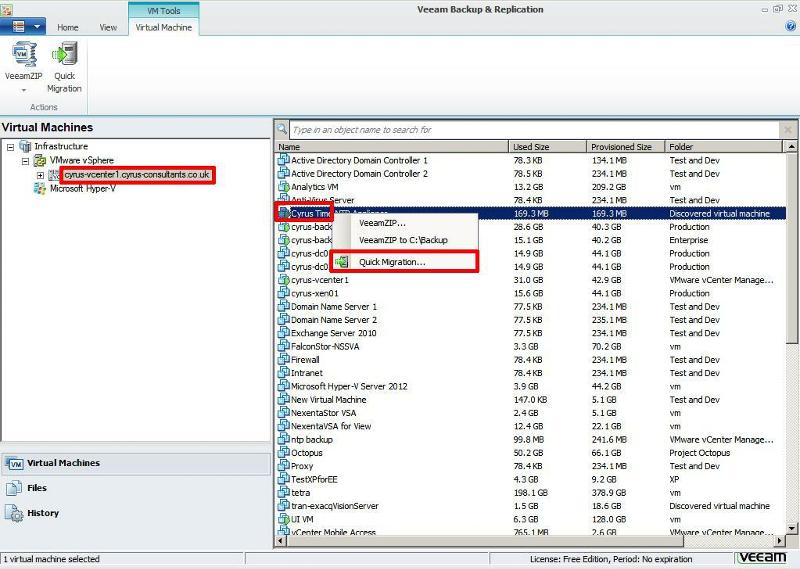Click the Infrastructure icon in tree
800x569 pixels.
tap(25, 146)
